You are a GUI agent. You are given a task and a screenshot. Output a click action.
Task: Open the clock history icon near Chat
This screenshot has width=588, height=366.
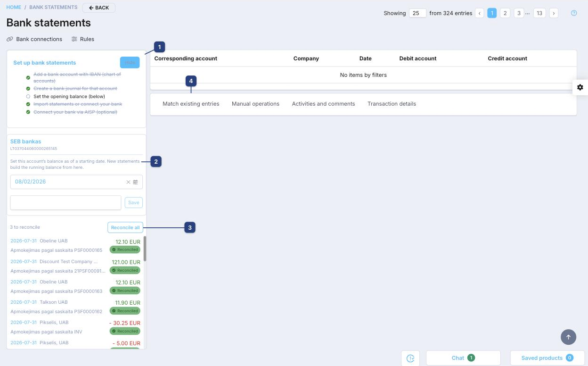410,358
